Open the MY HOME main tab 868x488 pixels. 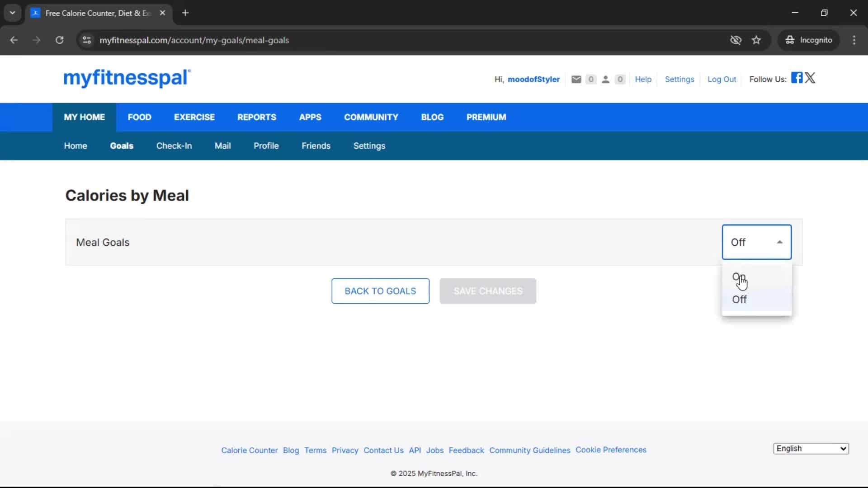tap(84, 117)
